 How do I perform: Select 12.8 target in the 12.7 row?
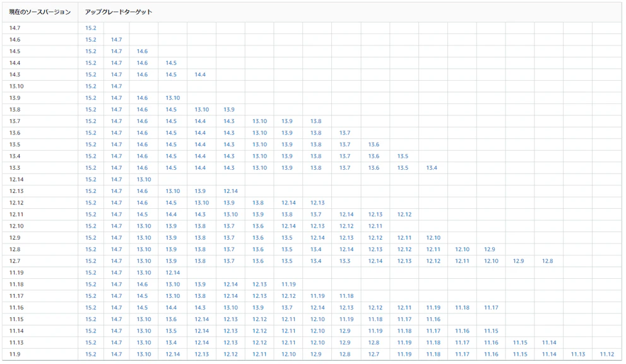[x=547, y=261]
